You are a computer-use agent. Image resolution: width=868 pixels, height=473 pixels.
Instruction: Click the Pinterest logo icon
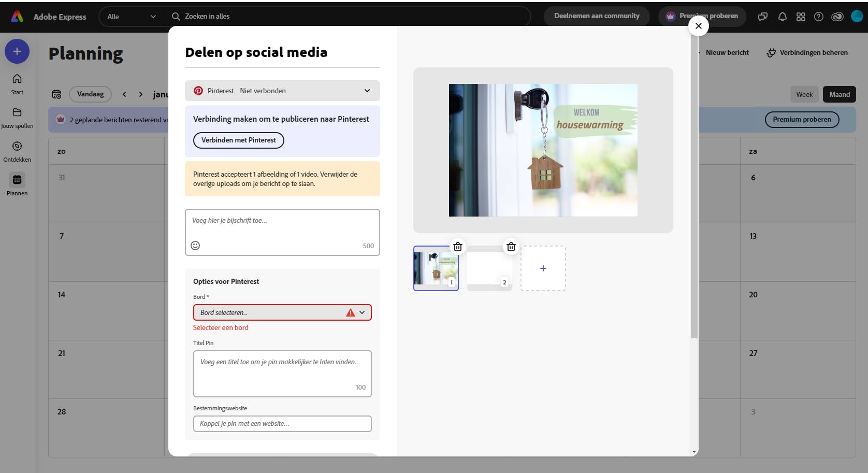click(198, 91)
